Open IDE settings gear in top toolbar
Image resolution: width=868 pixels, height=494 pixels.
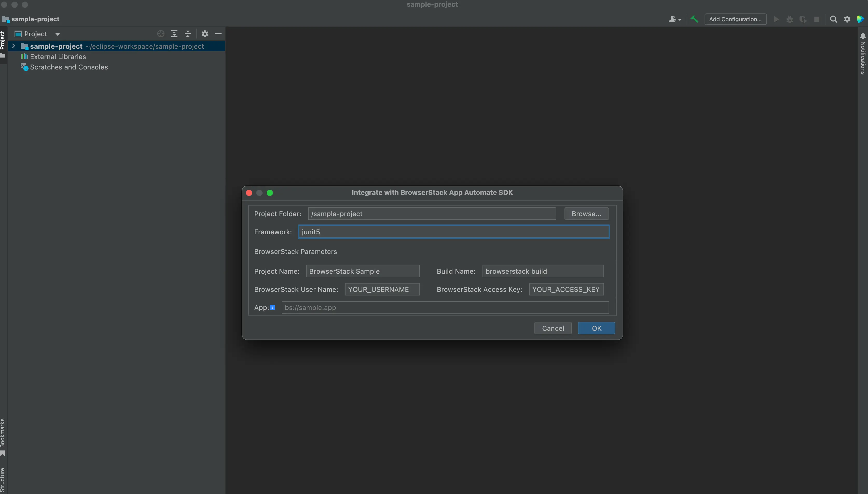(x=847, y=19)
